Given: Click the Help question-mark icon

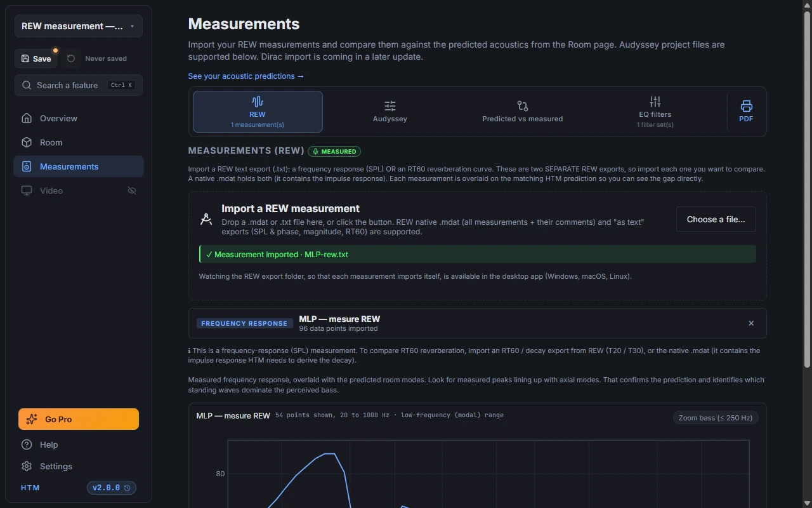Looking at the screenshot, I should (x=27, y=444).
